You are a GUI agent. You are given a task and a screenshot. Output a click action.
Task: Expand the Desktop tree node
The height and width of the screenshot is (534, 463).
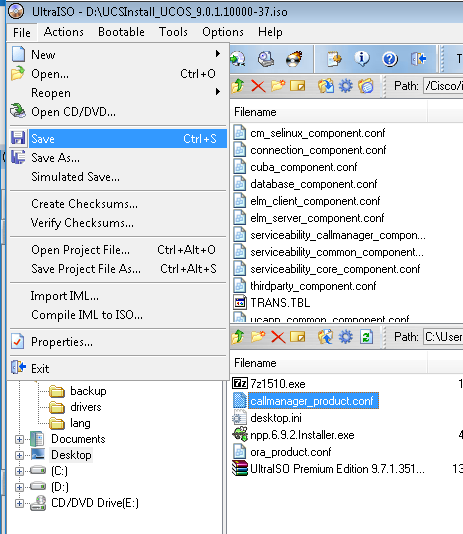point(19,455)
